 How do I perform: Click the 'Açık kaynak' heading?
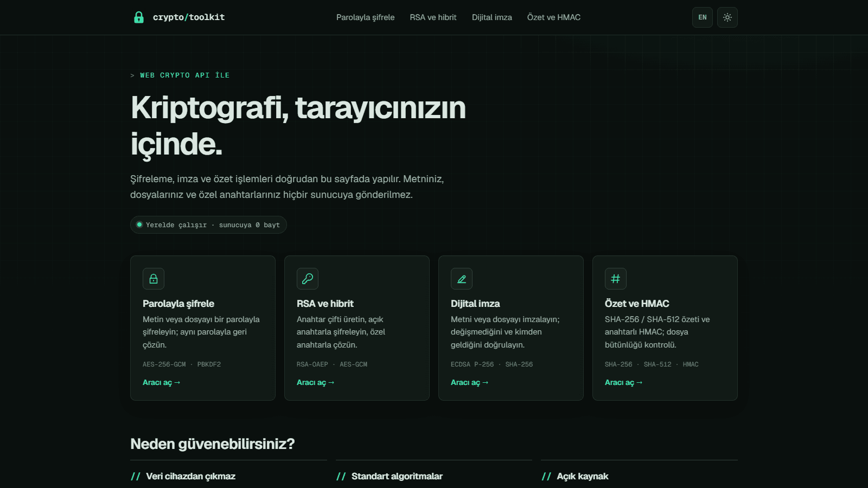point(583,476)
